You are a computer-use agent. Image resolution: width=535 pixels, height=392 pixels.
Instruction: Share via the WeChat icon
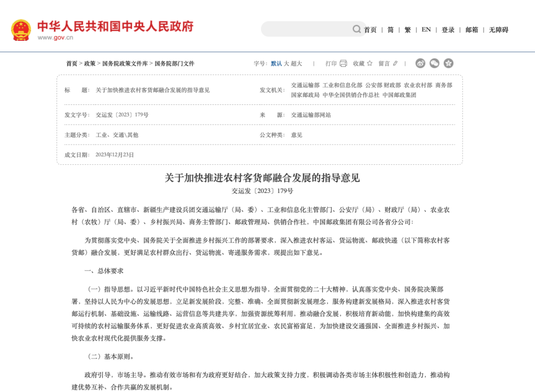(x=434, y=64)
